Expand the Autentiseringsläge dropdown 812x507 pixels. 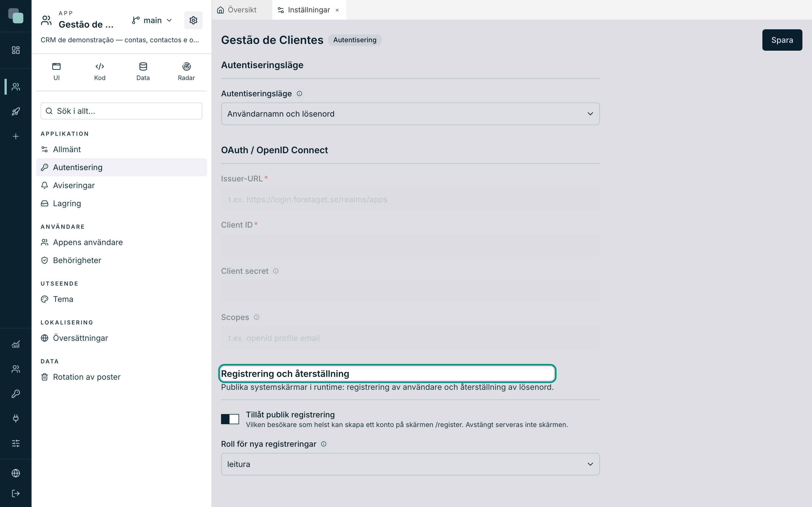[410, 114]
